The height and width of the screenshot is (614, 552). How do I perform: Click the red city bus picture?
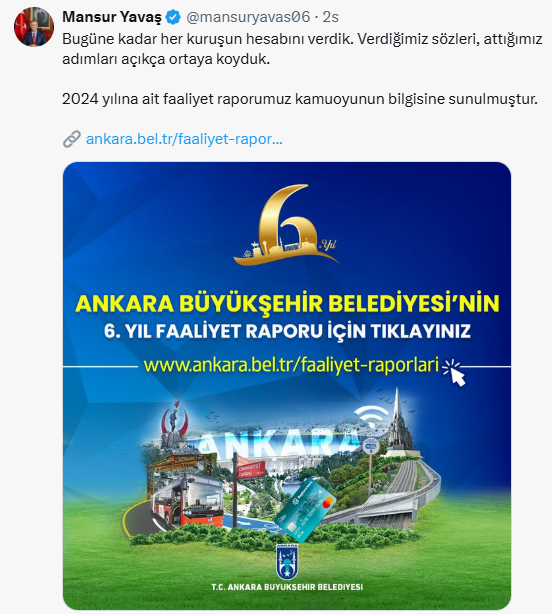[187, 500]
